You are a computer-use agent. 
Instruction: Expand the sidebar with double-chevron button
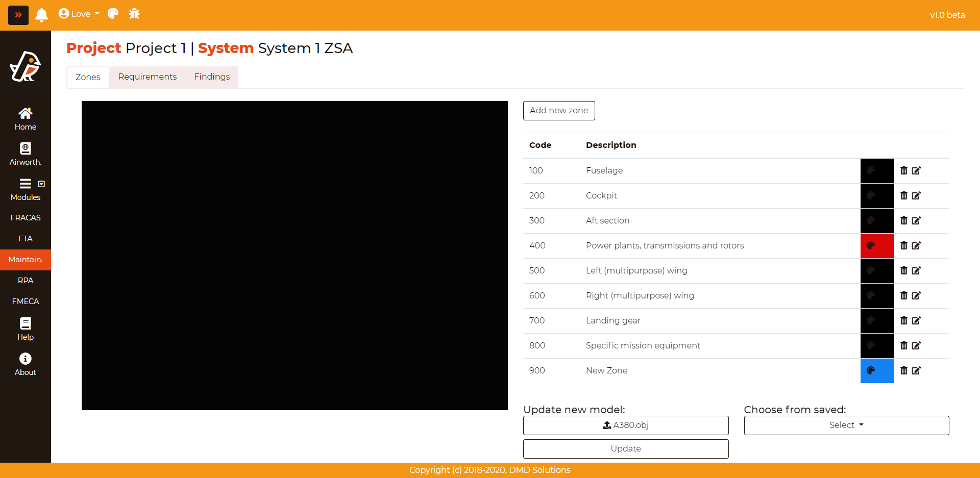coord(18,15)
